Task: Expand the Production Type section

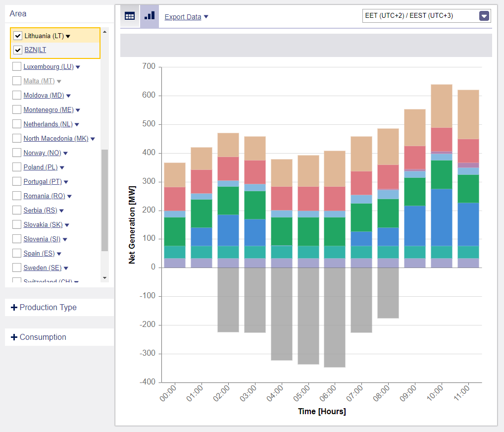Action: click(48, 308)
